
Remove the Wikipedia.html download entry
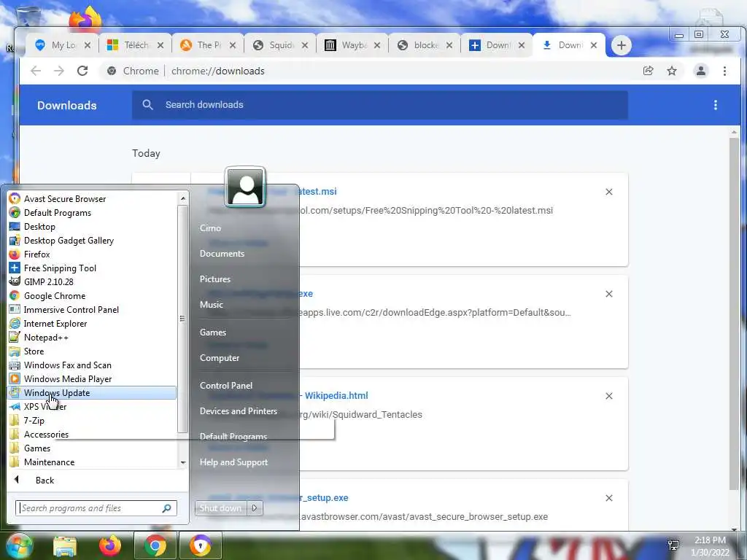coord(608,396)
